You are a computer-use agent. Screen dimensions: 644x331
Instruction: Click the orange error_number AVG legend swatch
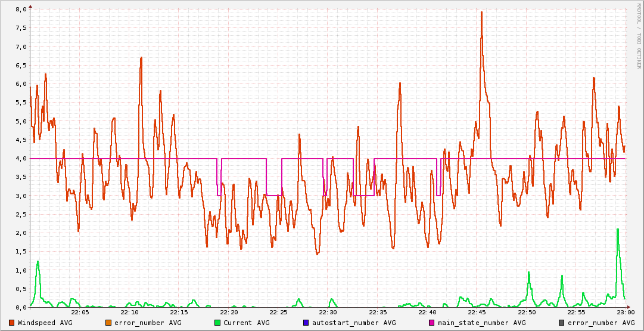click(108, 323)
